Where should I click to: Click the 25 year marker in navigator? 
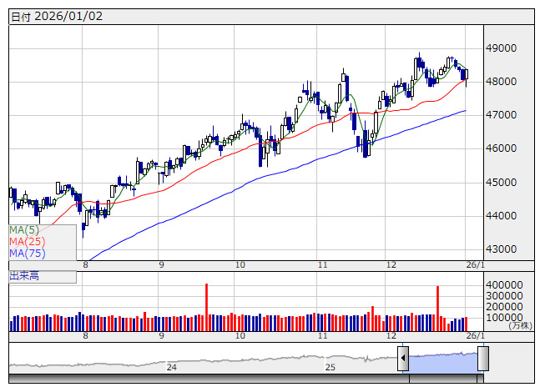pyautogui.click(x=331, y=367)
